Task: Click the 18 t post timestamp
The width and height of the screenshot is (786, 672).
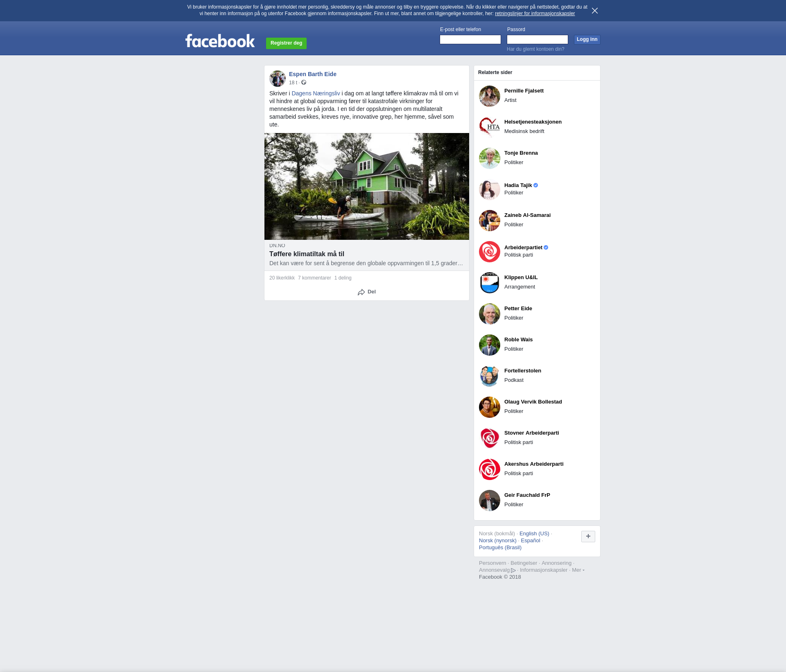Action: tap(293, 83)
